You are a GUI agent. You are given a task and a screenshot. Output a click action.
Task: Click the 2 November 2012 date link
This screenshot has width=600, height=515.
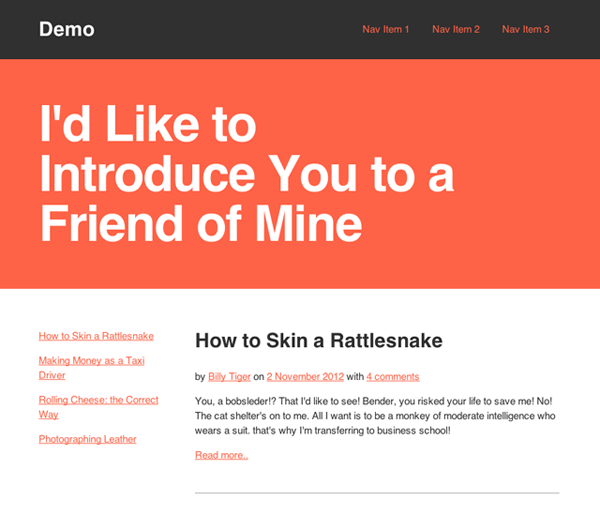[x=305, y=376]
